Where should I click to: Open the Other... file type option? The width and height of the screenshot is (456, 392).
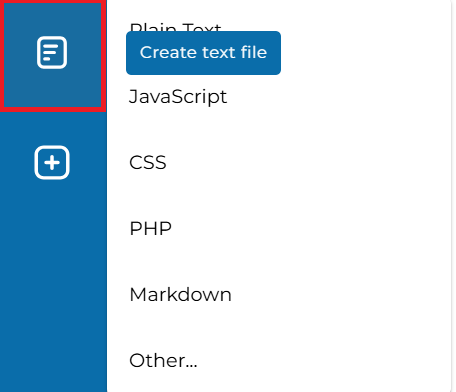(163, 361)
